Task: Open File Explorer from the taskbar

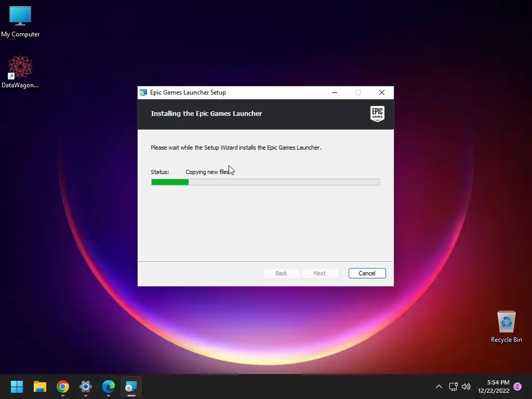Action: (x=39, y=387)
